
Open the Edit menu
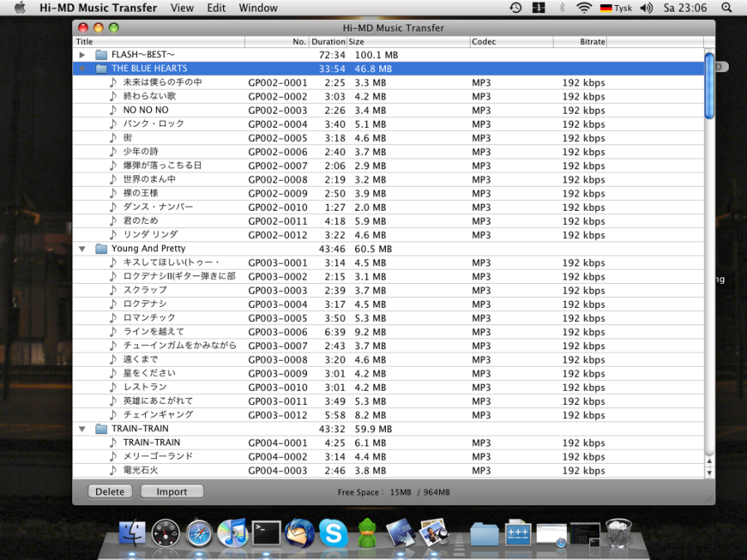(x=217, y=7)
